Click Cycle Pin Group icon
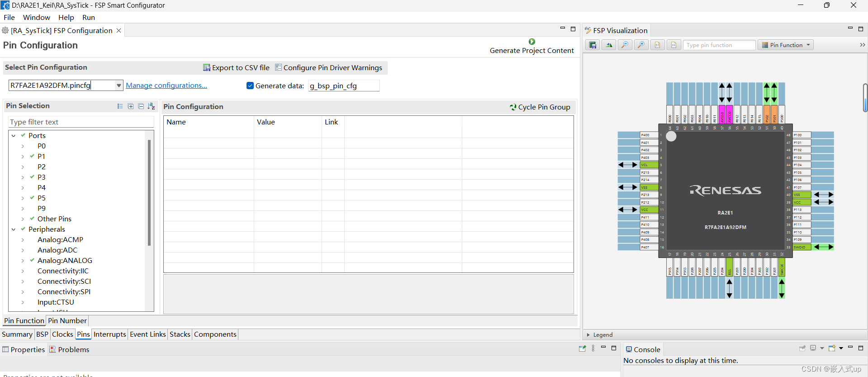 pyautogui.click(x=513, y=107)
